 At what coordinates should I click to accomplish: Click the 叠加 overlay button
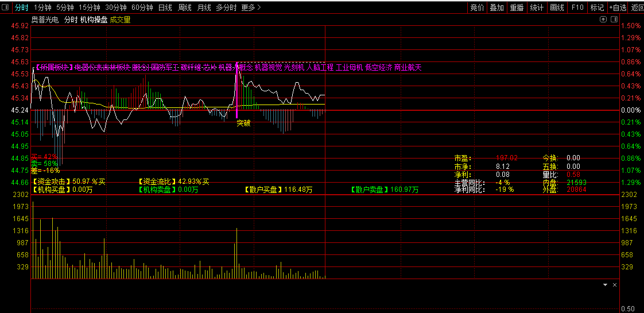pos(497,7)
